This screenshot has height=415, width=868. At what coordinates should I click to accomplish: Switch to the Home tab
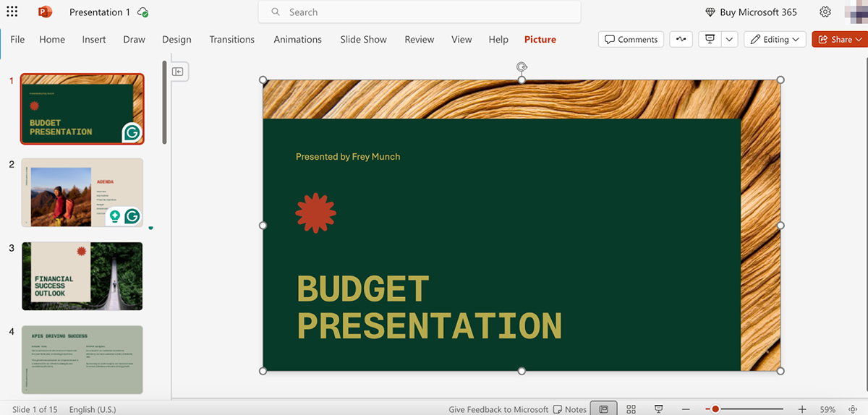click(x=52, y=40)
